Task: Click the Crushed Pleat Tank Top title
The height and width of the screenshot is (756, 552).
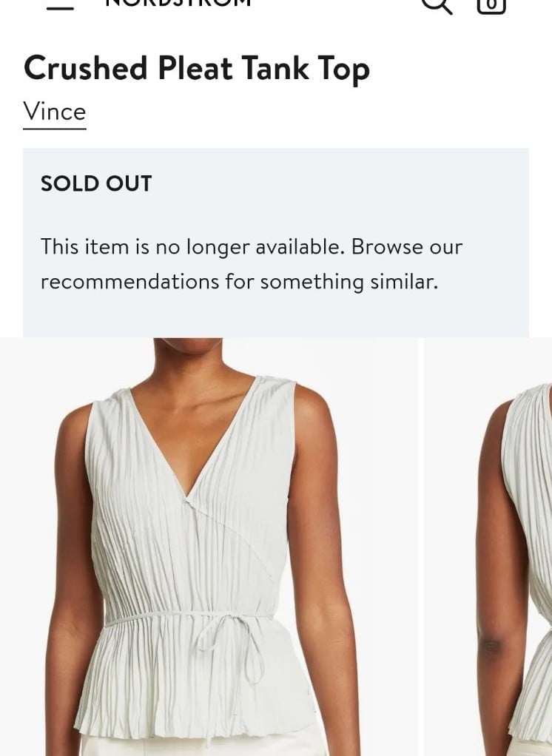Action: coord(197,68)
